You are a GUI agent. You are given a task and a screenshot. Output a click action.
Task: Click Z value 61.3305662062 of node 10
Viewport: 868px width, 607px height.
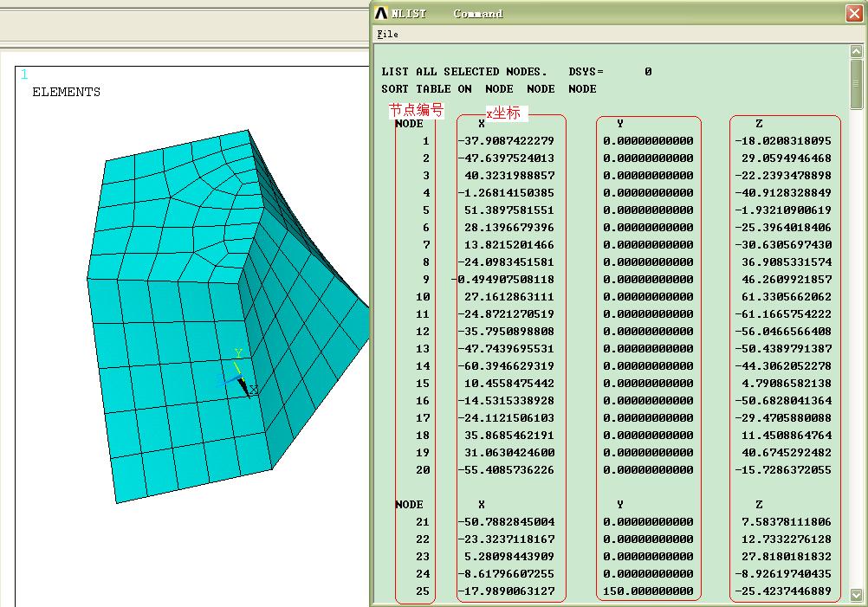(782, 297)
